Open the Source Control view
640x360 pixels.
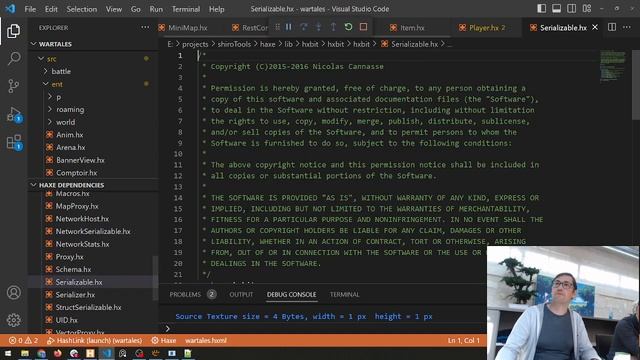point(13,86)
